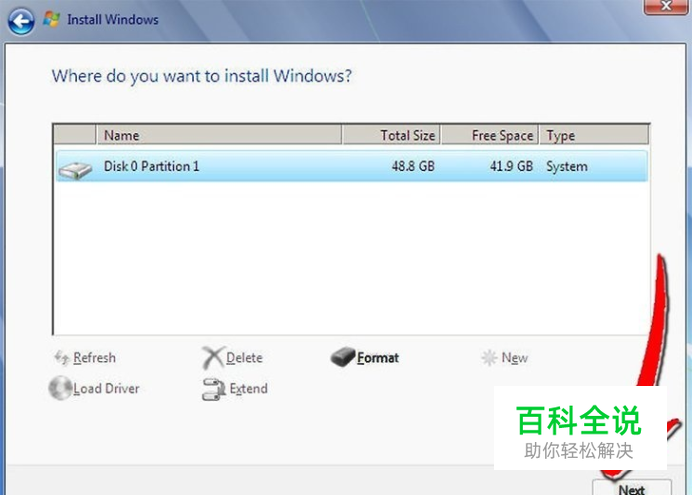Refresh the partition list via Refresh link

tap(94, 358)
